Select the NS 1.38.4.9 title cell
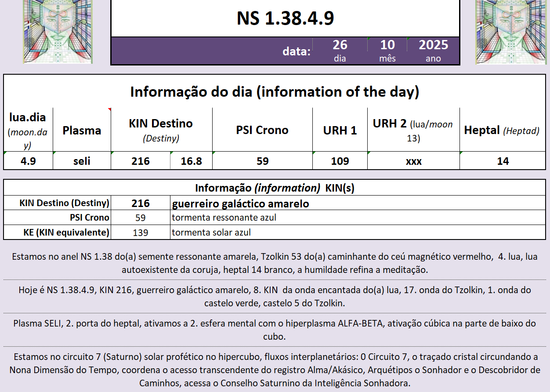 coord(285,18)
